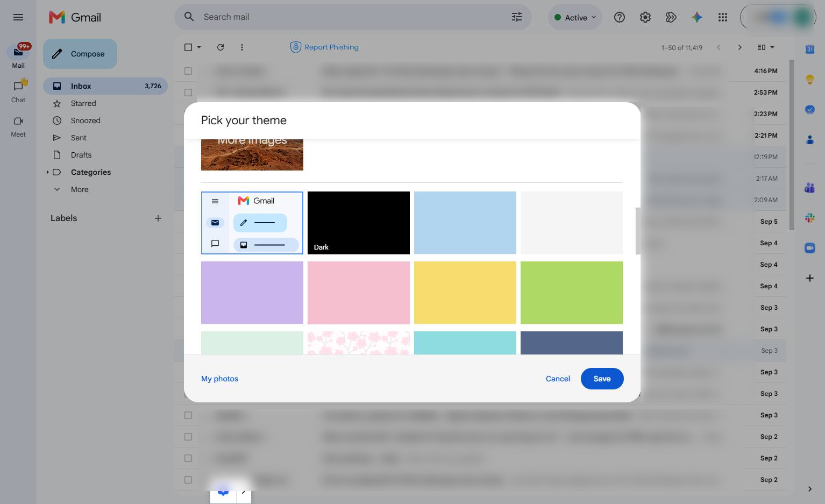Select the Dark theme swatch
Image resolution: width=825 pixels, height=504 pixels.
[359, 223]
